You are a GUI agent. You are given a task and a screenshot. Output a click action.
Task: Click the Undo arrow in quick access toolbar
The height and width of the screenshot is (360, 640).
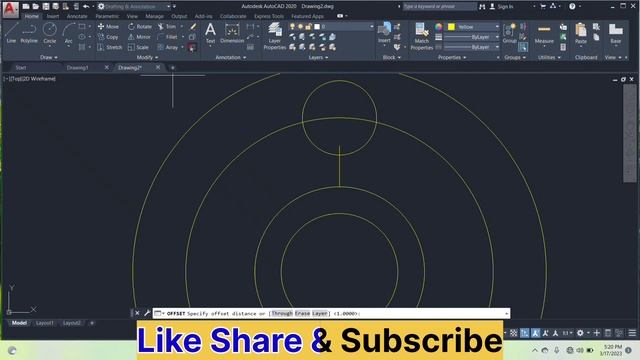coord(86,7)
